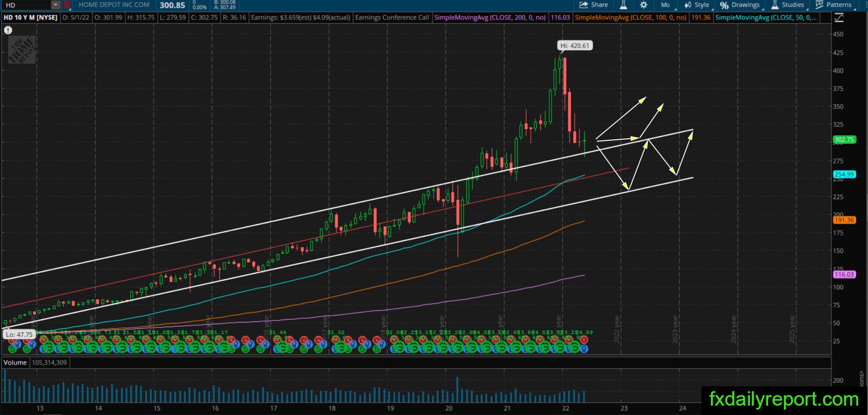Open the Style menu
Screen dimensions: 868x415
tap(697, 5)
